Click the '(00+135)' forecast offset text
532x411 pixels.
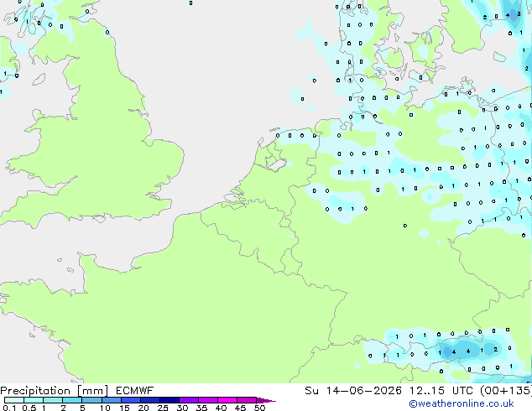[506, 391]
